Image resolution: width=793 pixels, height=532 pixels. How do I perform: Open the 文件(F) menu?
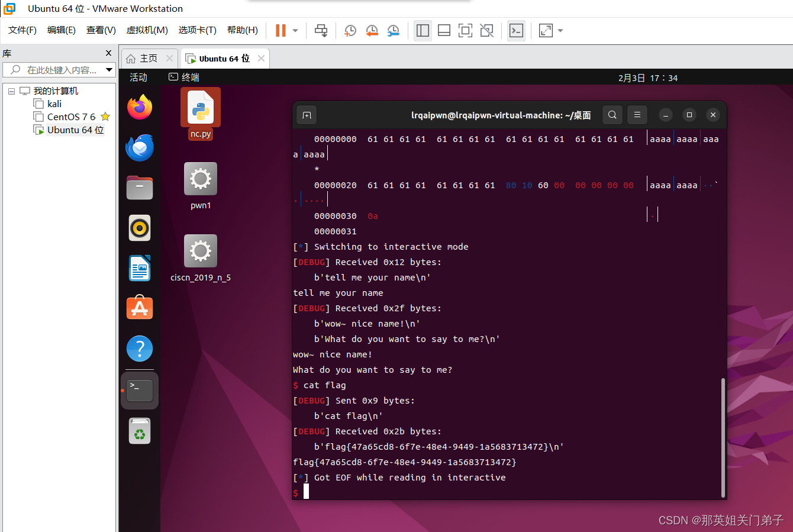pyautogui.click(x=22, y=30)
